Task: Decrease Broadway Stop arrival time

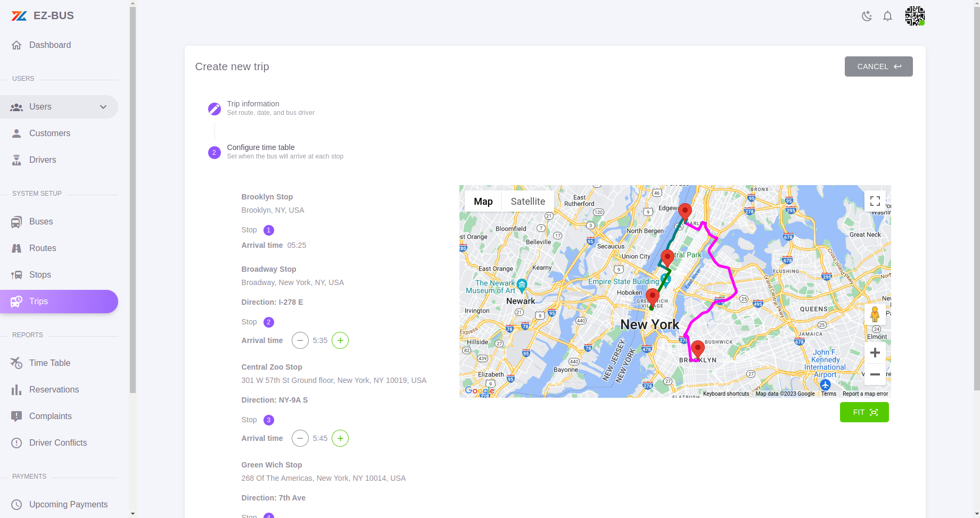Action: (300, 340)
